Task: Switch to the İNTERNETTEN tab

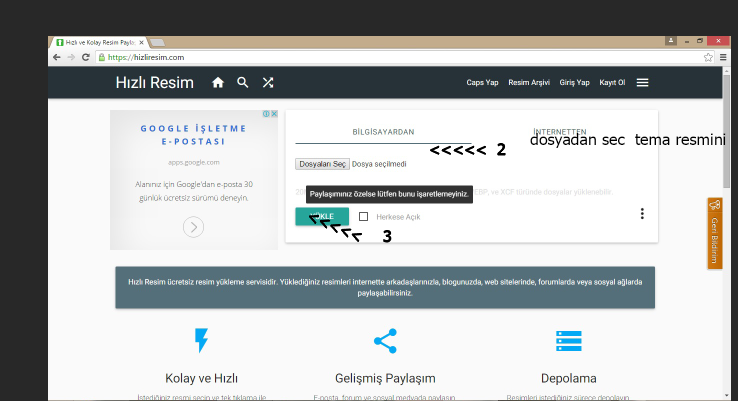Action: click(560, 132)
